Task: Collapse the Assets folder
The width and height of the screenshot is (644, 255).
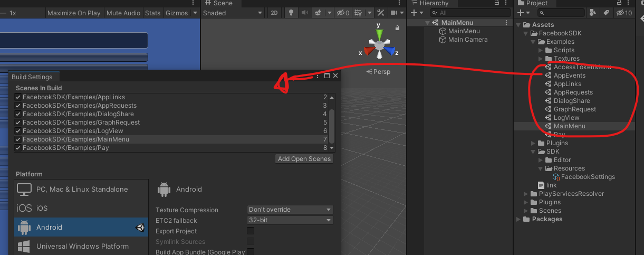Action: point(519,25)
